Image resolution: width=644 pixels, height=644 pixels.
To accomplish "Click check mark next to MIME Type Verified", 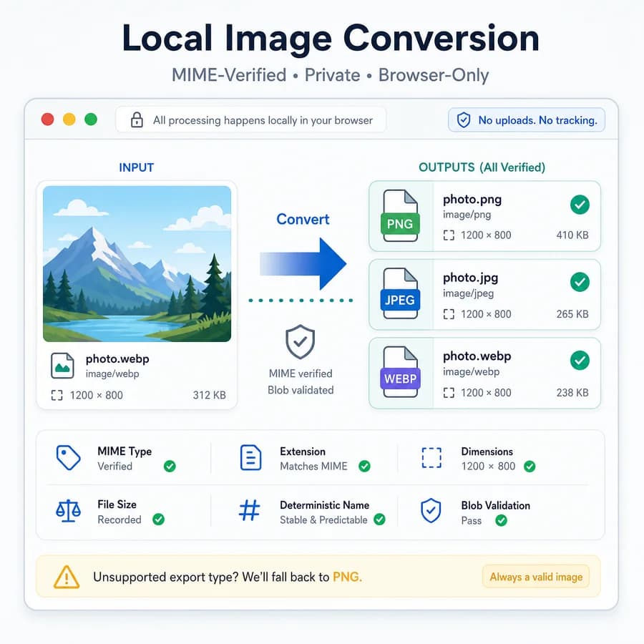I will tap(170, 466).
